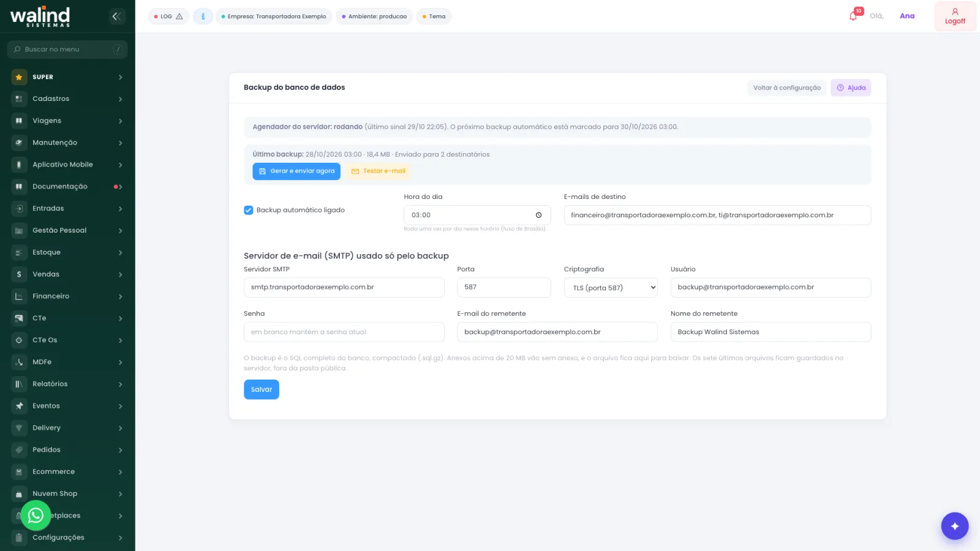Open the sparkle assistant floating button
The height and width of the screenshot is (551, 980).
pyautogui.click(x=954, y=526)
